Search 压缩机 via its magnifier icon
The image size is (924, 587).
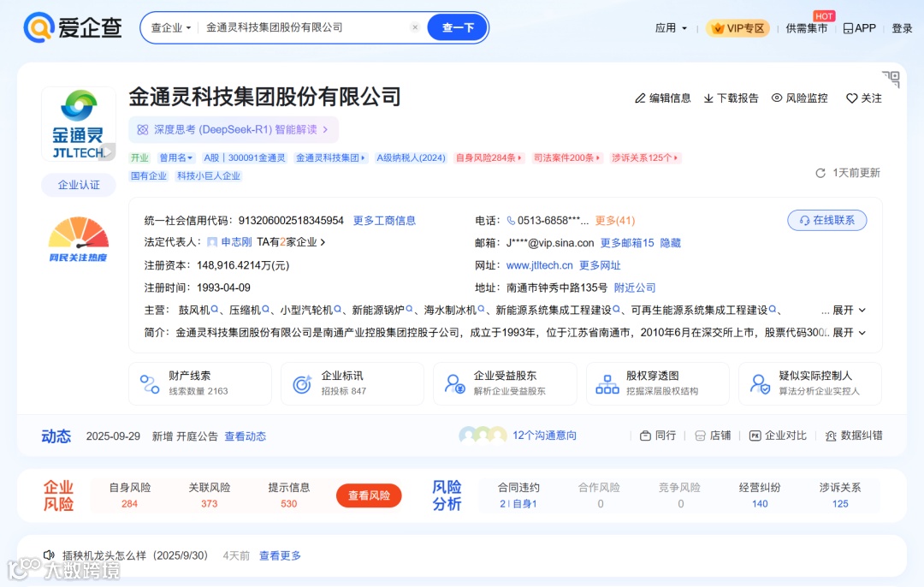266,309
